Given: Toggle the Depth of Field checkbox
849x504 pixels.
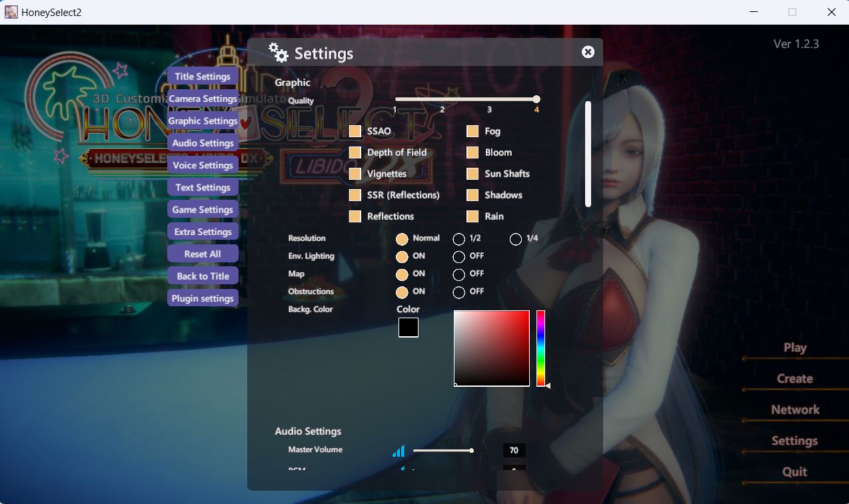Looking at the screenshot, I should tap(355, 152).
